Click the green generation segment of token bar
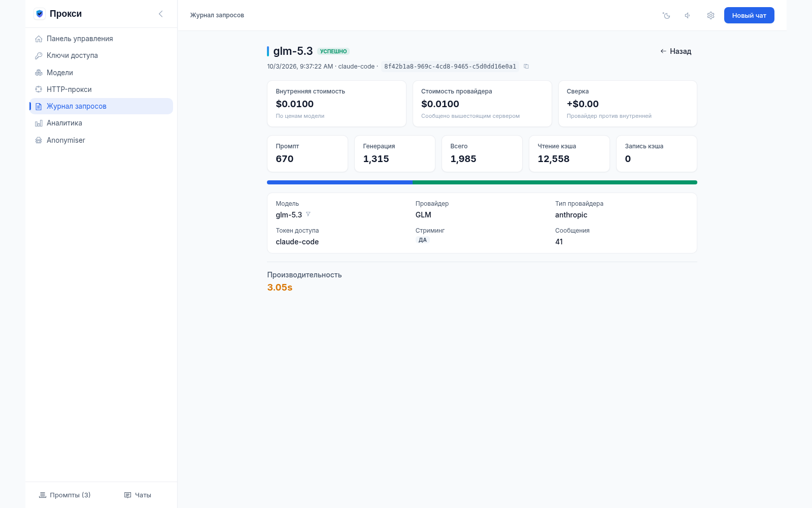Screen dimensions: 812x508 (555, 182)
